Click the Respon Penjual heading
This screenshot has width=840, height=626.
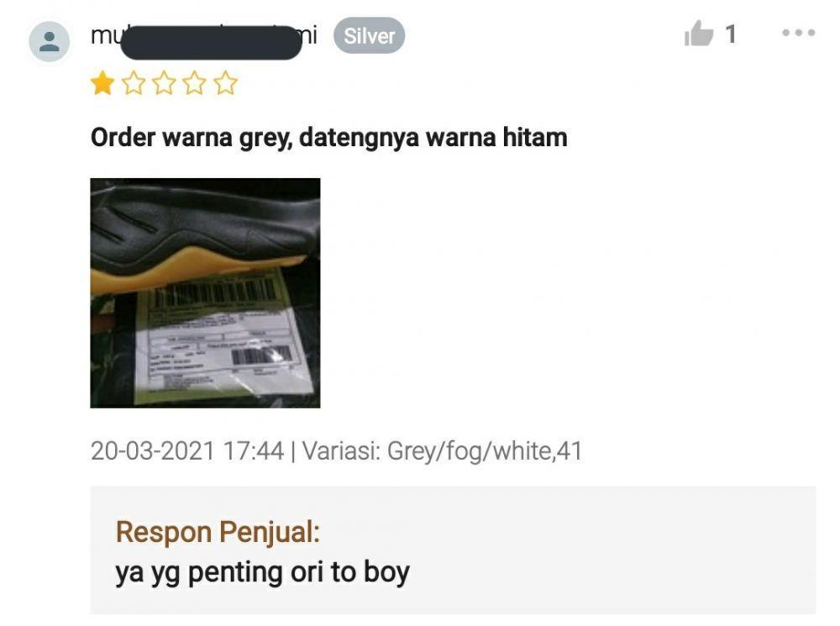point(218,532)
